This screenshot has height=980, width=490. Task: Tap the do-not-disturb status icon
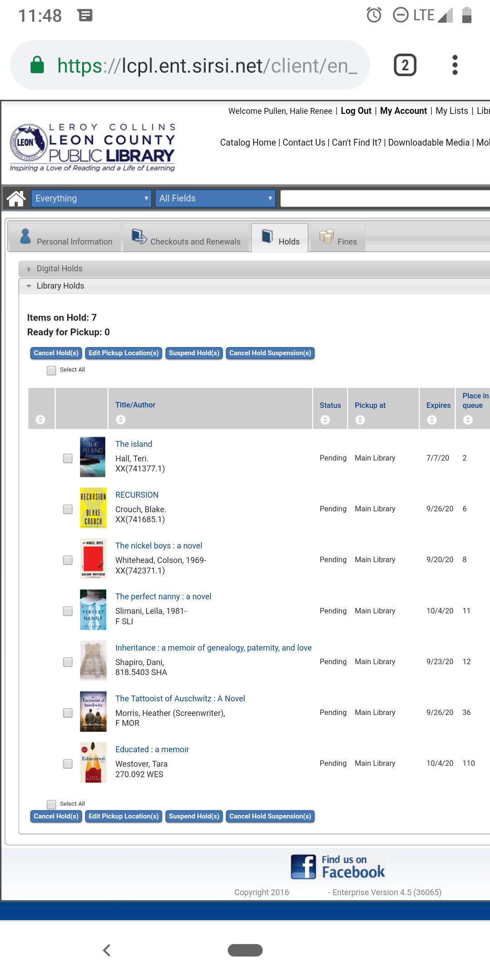[x=401, y=15]
